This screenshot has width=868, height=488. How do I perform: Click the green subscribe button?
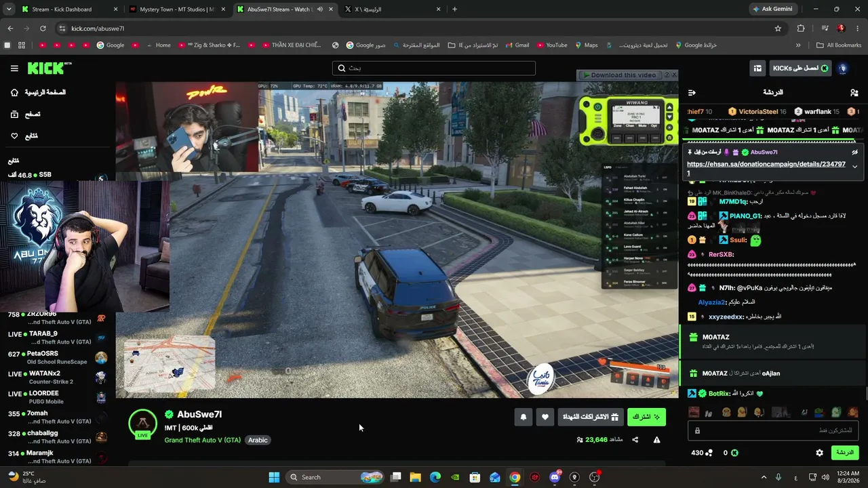(646, 417)
